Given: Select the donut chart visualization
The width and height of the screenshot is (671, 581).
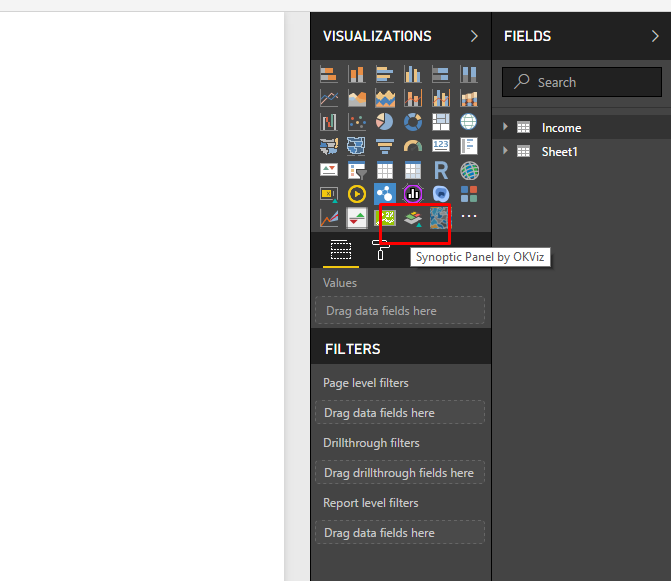Looking at the screenshot, I should (x=413, y=122).
